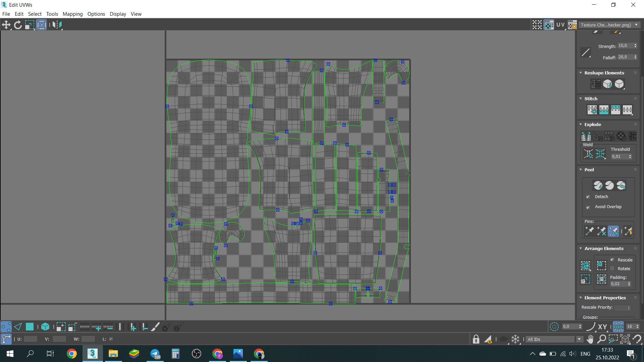644x362 pixels.
Task: Open the Edit menu
Action: click(19, 14)
